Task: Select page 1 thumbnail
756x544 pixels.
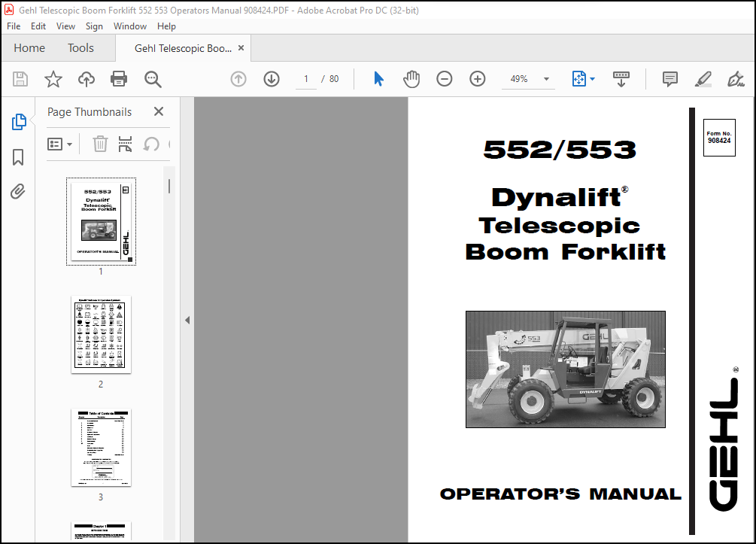Action: click(102, 222)
